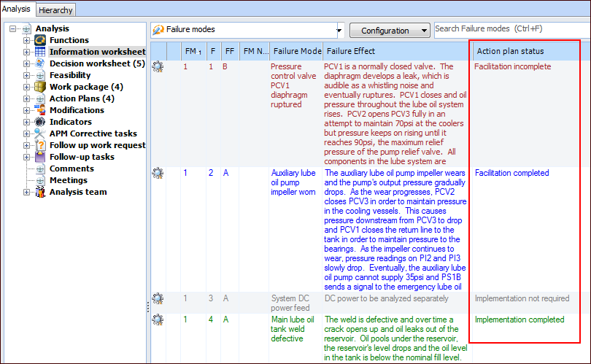This screenshot has height=364, width=591.
Task: Open the Configuration dropdown button
Action: point(390,31)
